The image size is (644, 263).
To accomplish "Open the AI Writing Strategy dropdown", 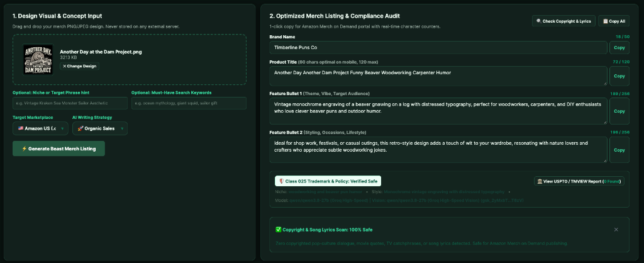I will point(100,128).
